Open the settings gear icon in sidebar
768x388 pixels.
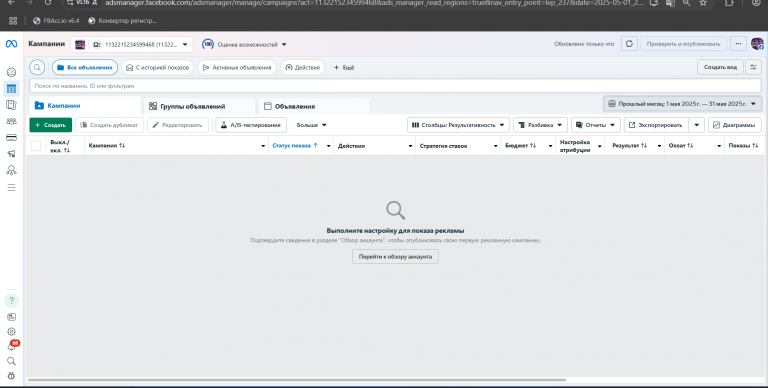tap(11, 332)
